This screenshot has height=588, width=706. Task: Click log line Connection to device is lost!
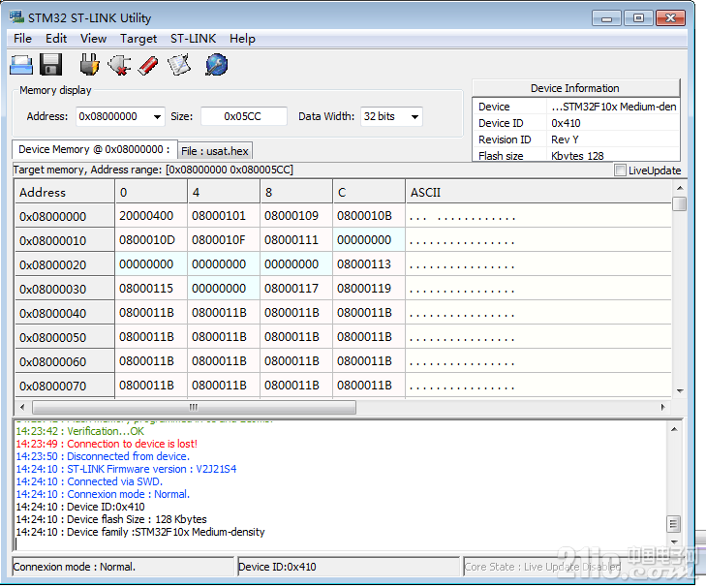107,444
